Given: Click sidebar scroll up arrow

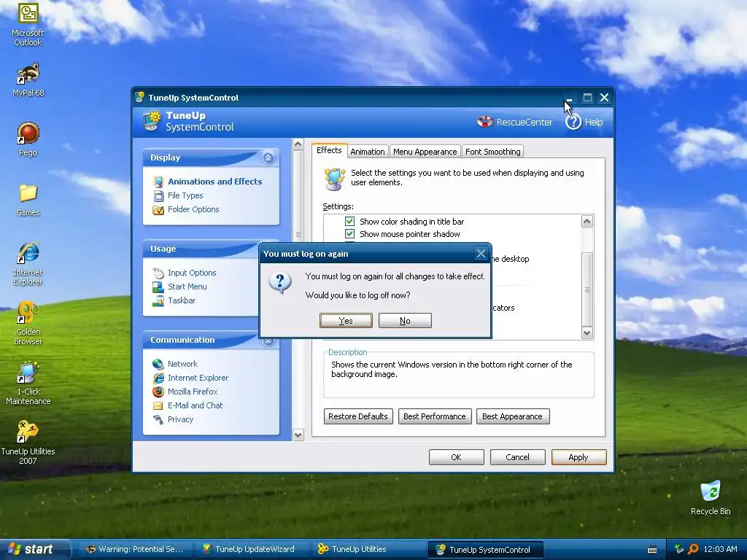Looking at the screenshot, I should tap(298, 144).
